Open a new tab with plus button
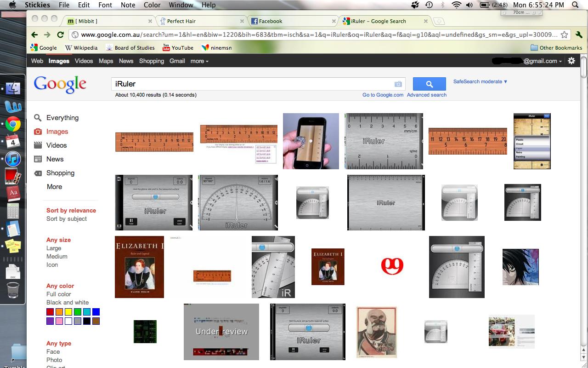Image resolution: width=588 pixels, height=368 pixels. 438,21
